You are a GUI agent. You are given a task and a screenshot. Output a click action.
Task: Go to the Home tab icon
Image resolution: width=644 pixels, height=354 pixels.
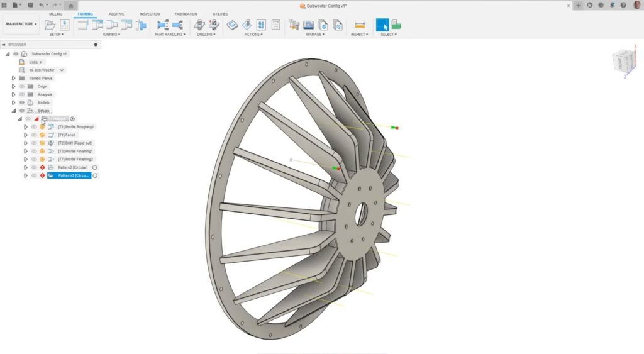70,6
